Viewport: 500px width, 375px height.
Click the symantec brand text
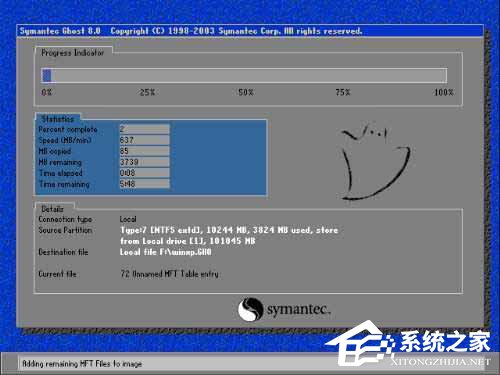[x=299, y=310]
